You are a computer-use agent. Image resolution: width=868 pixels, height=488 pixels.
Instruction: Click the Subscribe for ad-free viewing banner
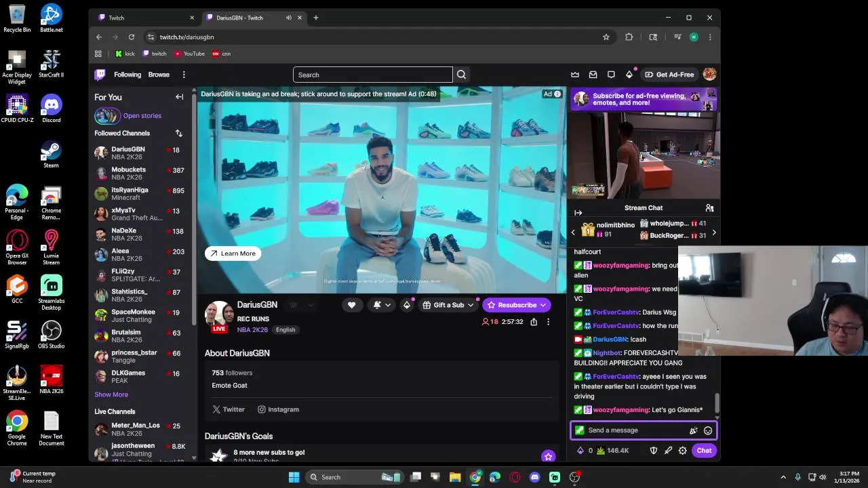tap(644, 100)
